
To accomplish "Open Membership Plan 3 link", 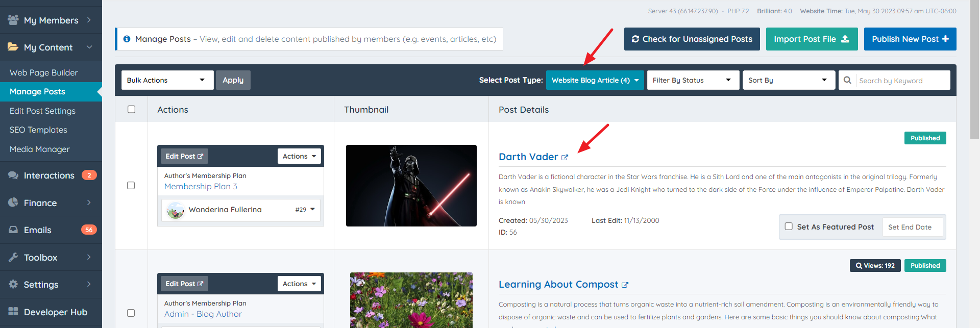I will (201, 186).
